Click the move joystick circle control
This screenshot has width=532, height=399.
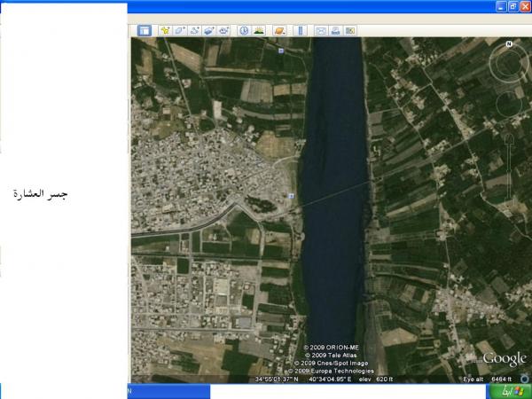coord(509,105)
